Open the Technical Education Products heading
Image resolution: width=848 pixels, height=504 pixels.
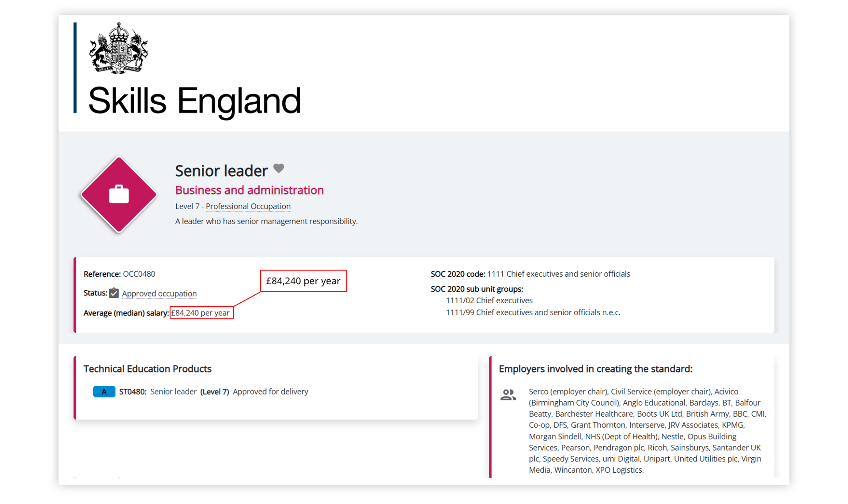click(x=148, y=369)
